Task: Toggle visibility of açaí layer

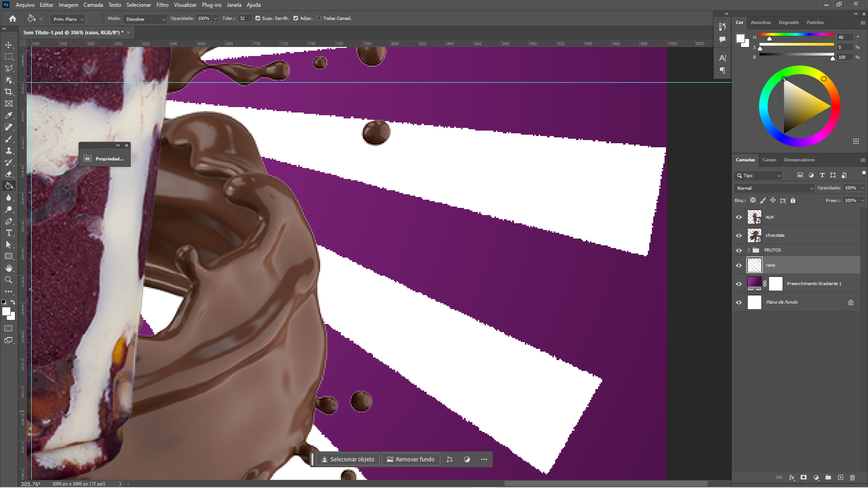Action: click(x=739, y=216)
